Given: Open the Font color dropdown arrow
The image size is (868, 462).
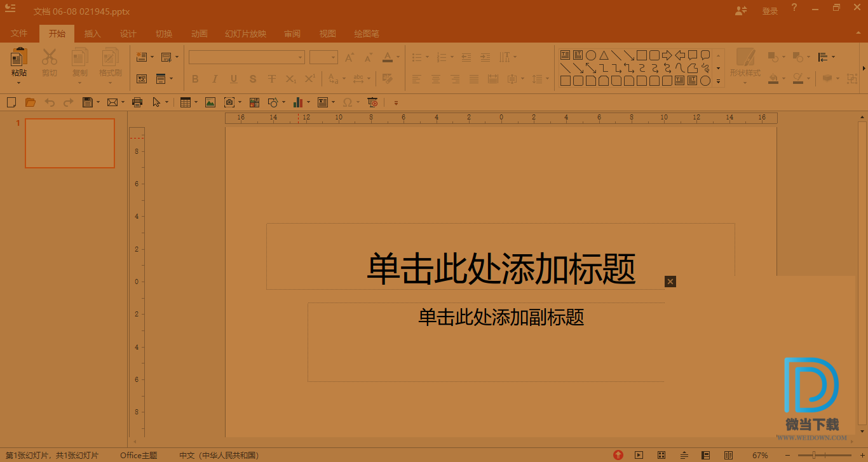Looking at the screenshot, I should pos(398,57).
